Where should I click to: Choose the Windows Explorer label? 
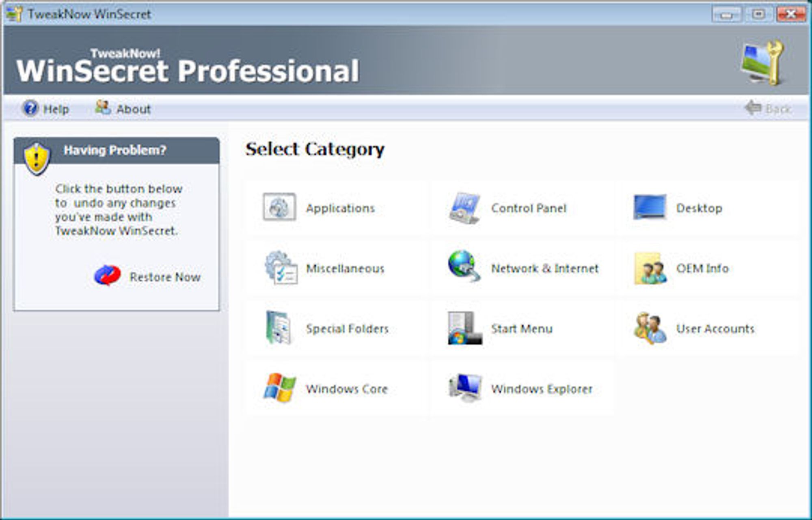542,389
